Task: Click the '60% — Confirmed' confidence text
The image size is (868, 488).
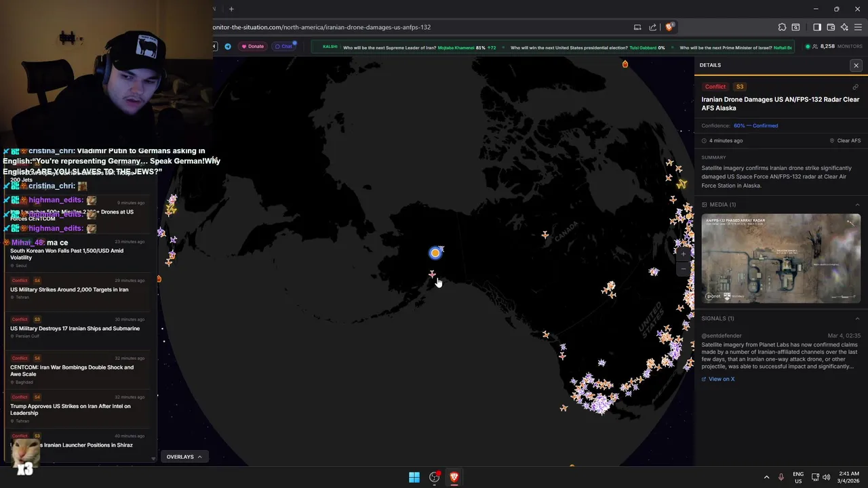Action: [755, 125]
